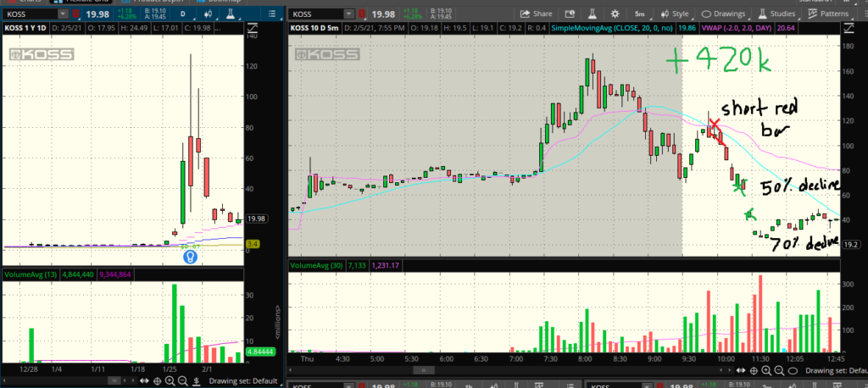Click the VolumeAvg (30) label
868x388 pixels.
316,266
